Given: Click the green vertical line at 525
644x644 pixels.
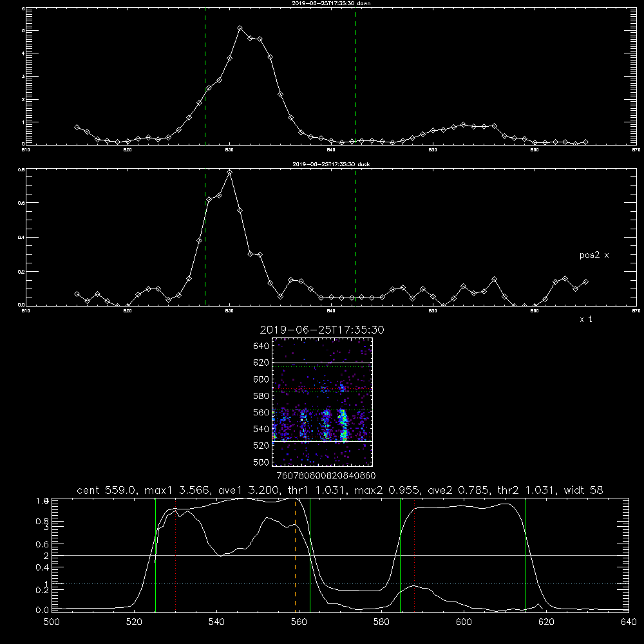Looking at the screenshot, I should [x=155, y=555].
